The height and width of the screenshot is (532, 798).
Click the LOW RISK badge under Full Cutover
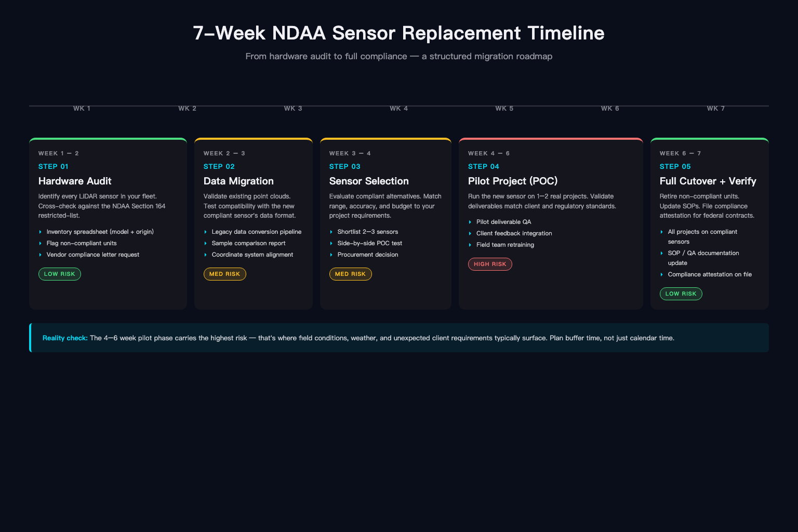point(681,294)
